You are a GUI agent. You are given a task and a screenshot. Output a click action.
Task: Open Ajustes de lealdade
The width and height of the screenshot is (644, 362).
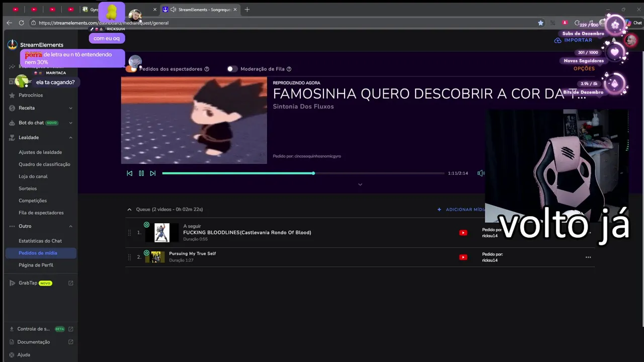(40, 152)
